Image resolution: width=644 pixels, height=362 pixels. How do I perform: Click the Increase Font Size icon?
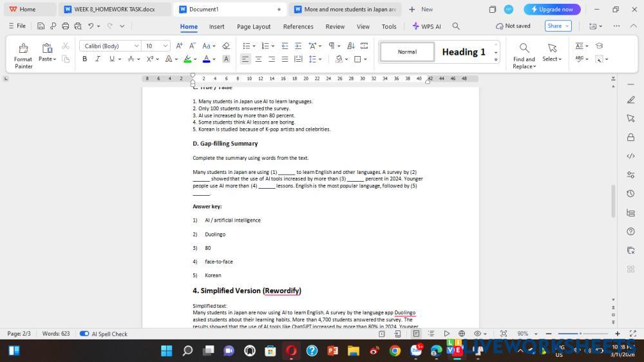pos(179,46)
